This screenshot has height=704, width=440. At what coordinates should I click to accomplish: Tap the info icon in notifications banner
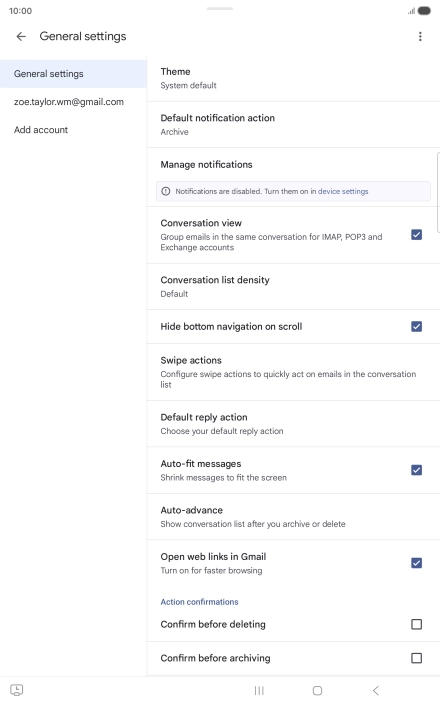(166, 191)
